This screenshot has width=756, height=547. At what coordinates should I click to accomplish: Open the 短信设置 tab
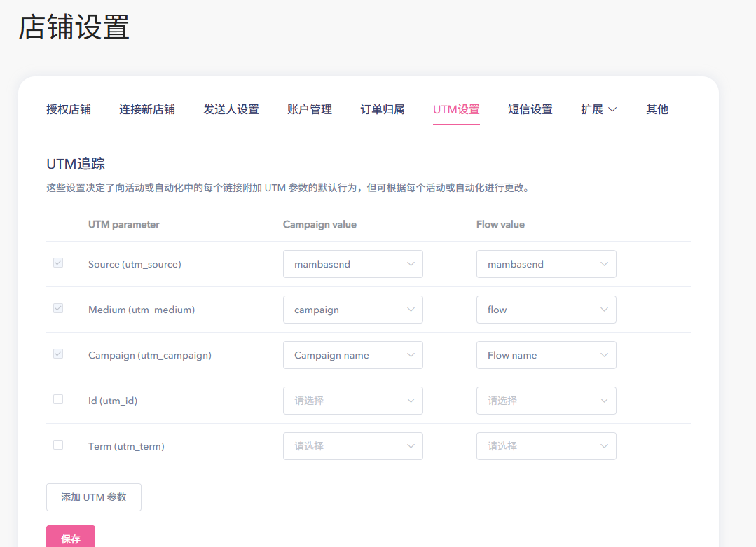point(530,109)
